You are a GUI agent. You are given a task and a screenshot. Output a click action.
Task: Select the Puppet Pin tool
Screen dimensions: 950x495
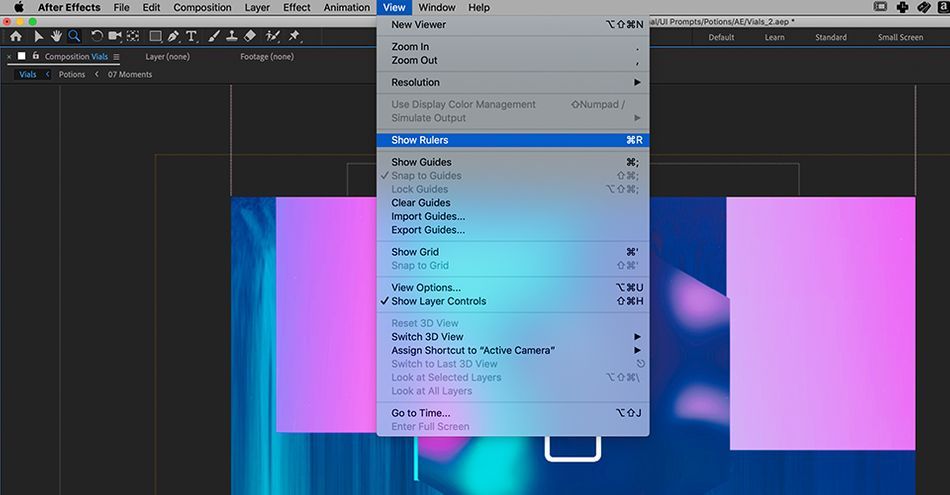[294, 36]
